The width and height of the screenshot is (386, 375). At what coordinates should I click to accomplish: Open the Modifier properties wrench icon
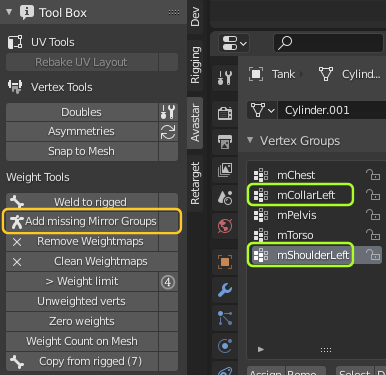tap(225, 290)
